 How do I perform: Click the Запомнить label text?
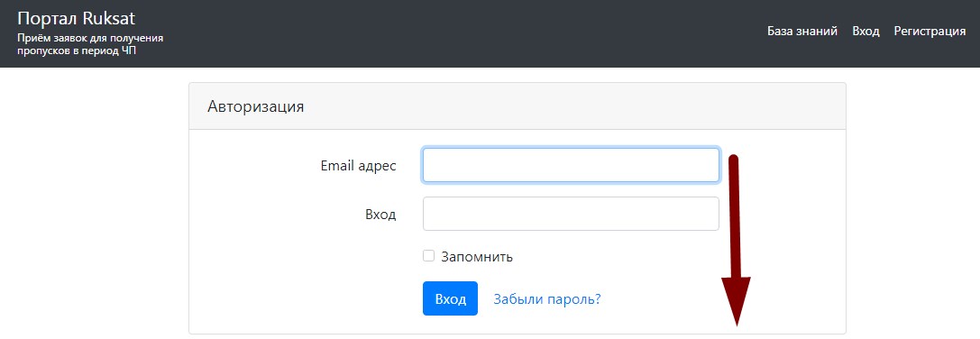click(x=477, y=256)
